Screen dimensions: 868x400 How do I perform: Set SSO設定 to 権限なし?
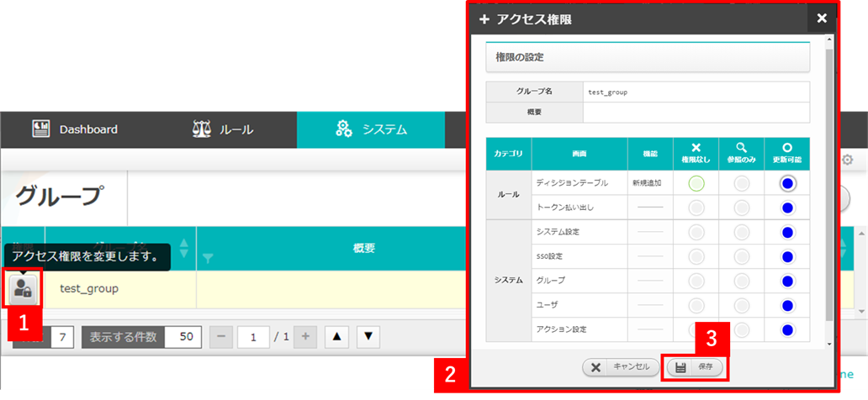[696, 256]
